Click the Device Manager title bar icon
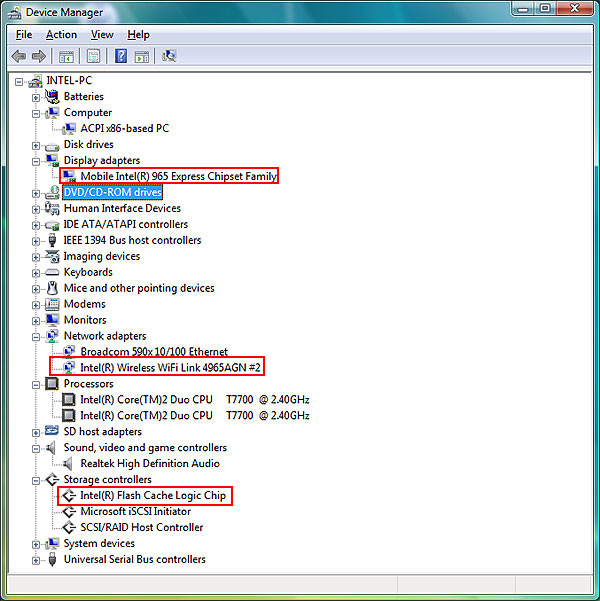This screenshot has width=600, height=601. (15, 13)
